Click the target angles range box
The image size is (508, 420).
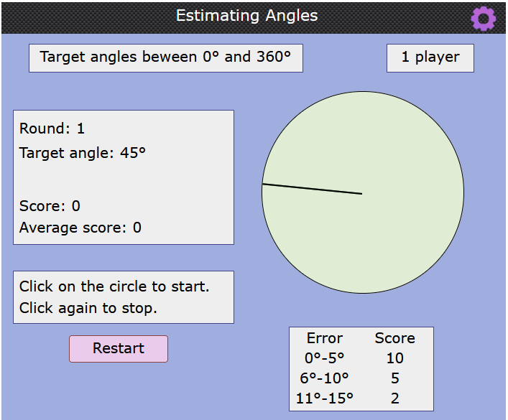click(165, 57)
